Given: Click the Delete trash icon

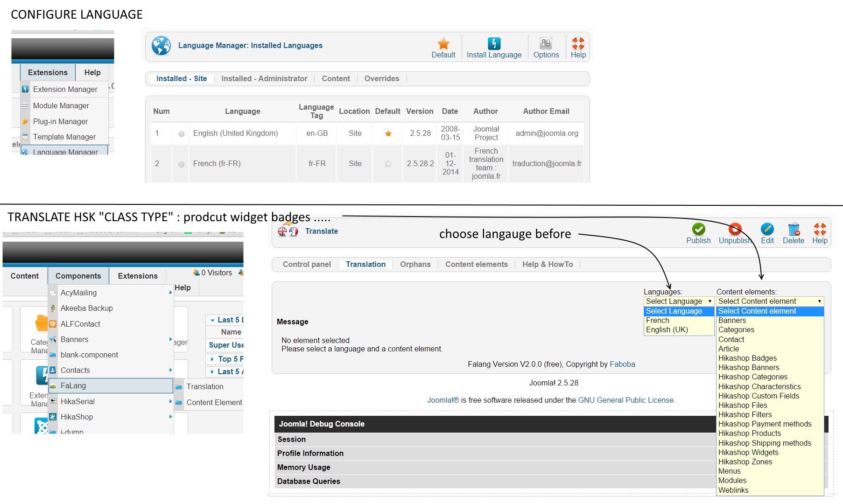Looking at the screenshot, I should click(794, 229).
